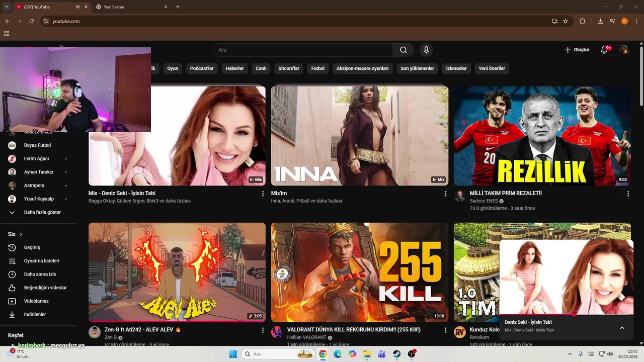This screenshot has height=362, width=644.
Task: Bookmark this page with the star icon
Action: coord(566,21)
